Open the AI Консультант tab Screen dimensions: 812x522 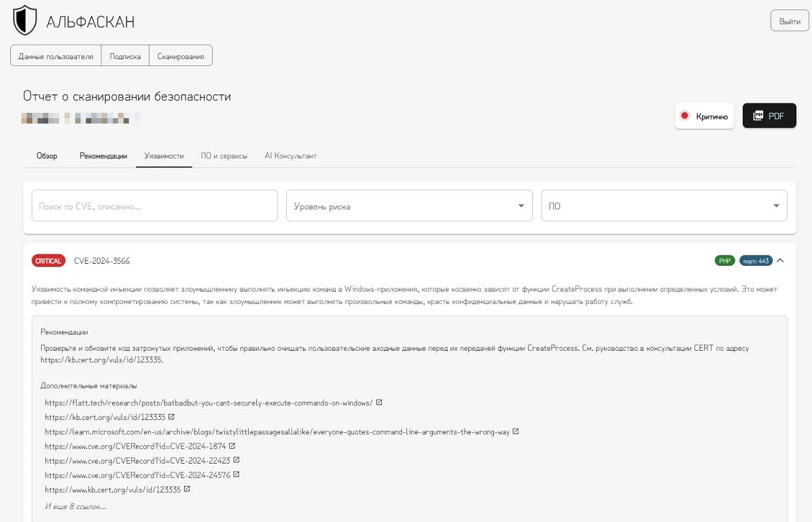coord(290,156)
